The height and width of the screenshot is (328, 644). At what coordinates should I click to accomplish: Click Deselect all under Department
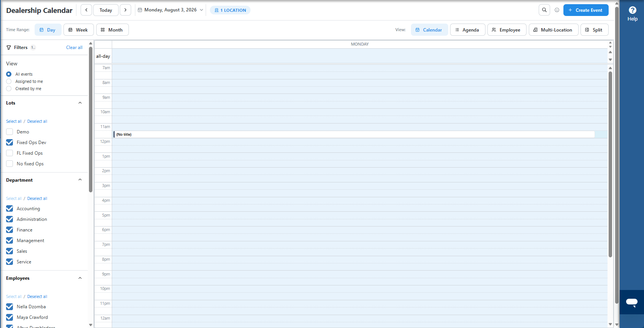(37, 198)
